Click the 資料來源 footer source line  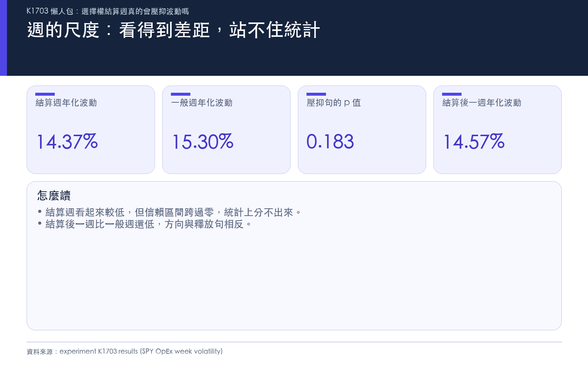tap(125, 351)
